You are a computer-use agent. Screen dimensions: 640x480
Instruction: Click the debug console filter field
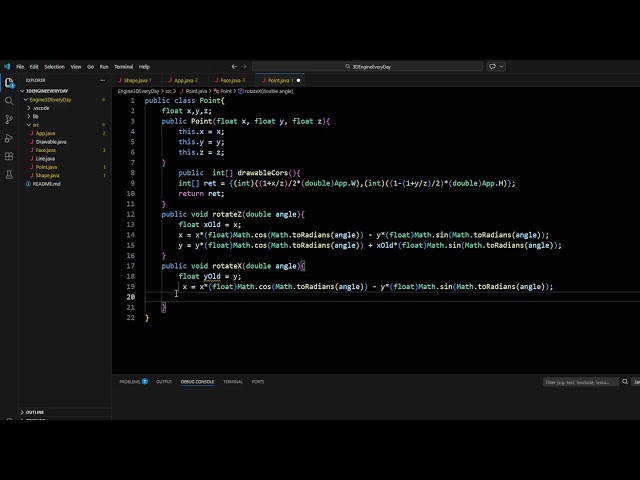coord(580,382)
